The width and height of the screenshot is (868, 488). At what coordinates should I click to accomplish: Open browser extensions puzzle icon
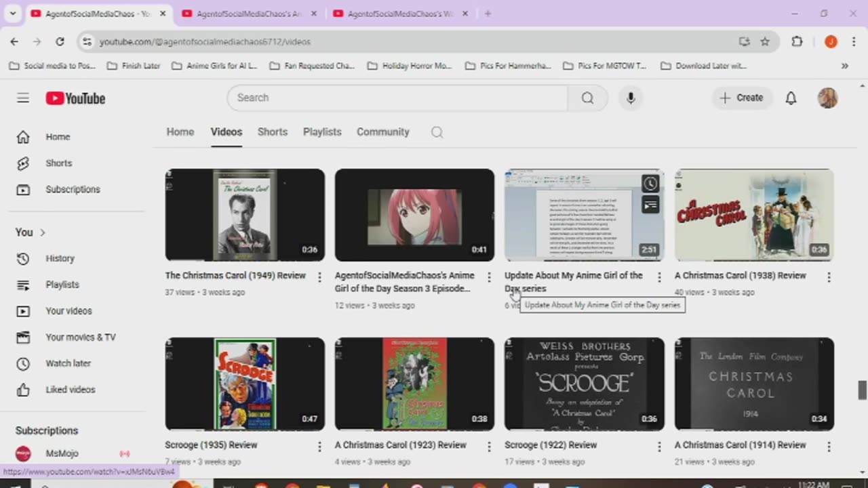(797, 41)
